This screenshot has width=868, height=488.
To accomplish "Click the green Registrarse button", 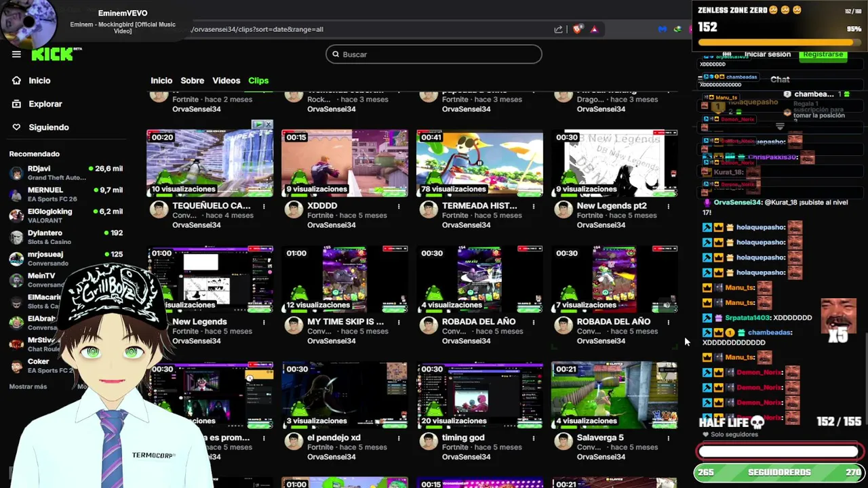I will [x=823, y=54].
